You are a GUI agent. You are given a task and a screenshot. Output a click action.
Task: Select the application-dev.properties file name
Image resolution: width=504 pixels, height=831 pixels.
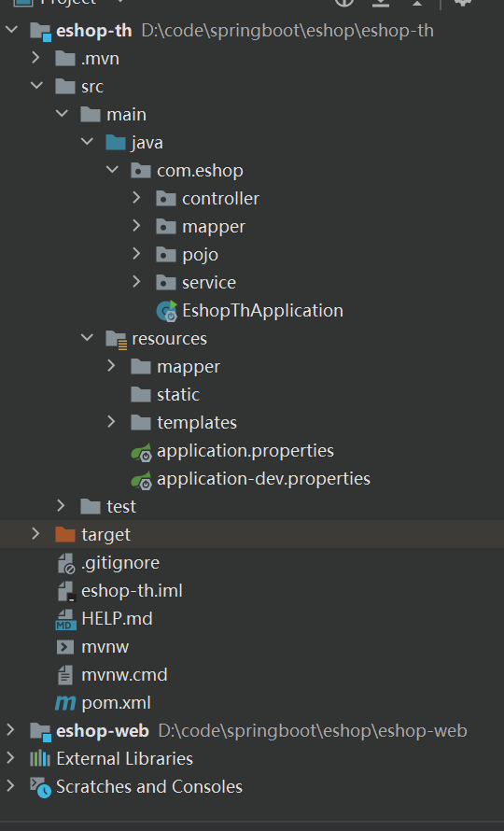263,479
